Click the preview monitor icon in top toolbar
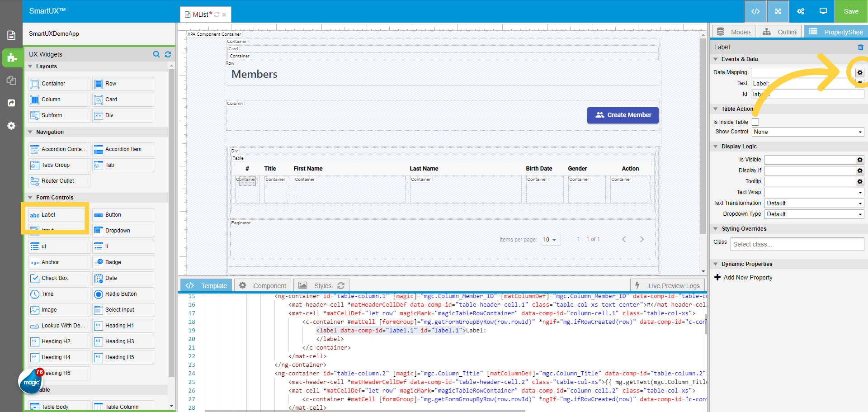Screen dimensions: 868x412 point(823,11)
